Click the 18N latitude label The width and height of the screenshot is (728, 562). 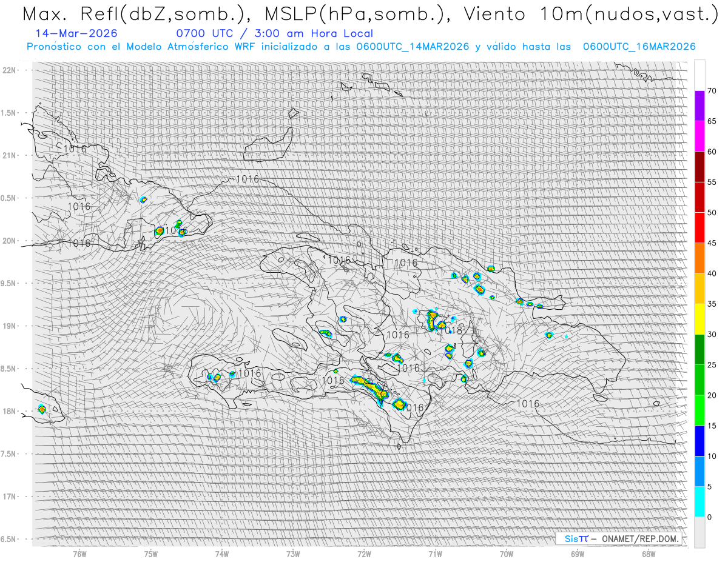point(10,412)
